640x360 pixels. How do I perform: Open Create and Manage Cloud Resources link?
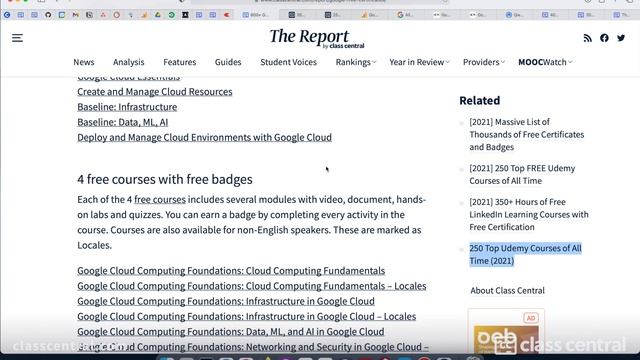coord(155,92)
